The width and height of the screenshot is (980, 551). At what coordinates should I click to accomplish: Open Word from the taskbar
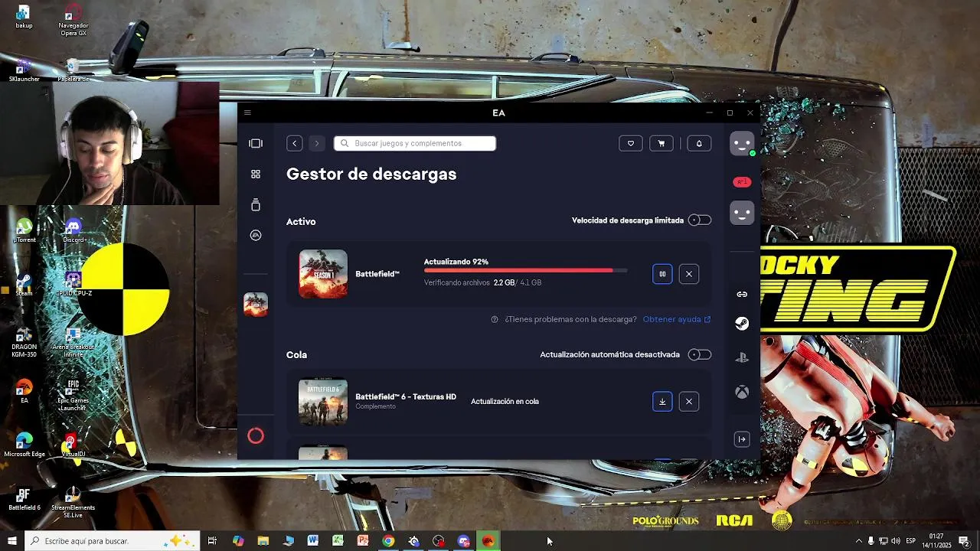[x=313, y=541]
